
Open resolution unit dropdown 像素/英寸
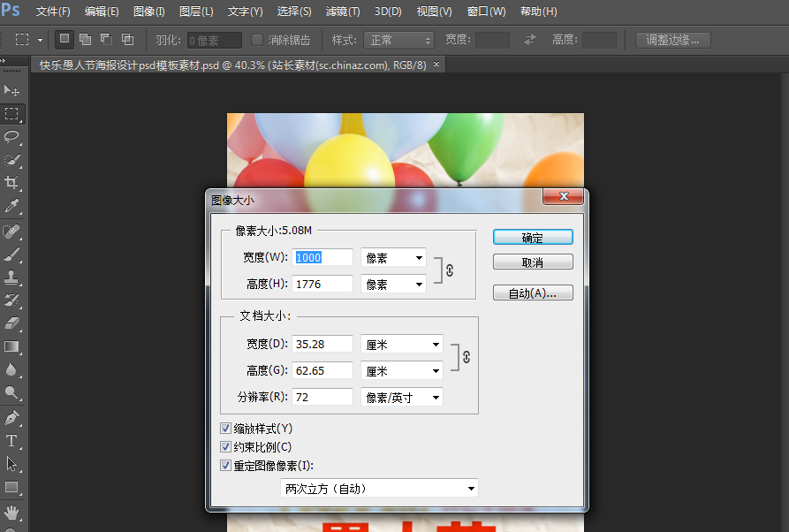click(x=401, y=398)
